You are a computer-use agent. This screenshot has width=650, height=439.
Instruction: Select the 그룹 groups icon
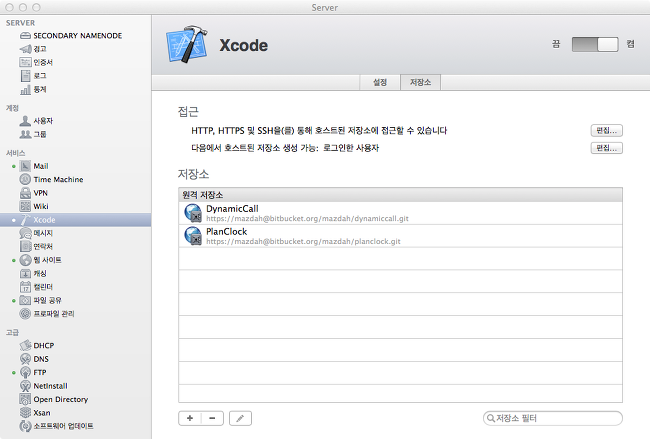tap(25, 134)
